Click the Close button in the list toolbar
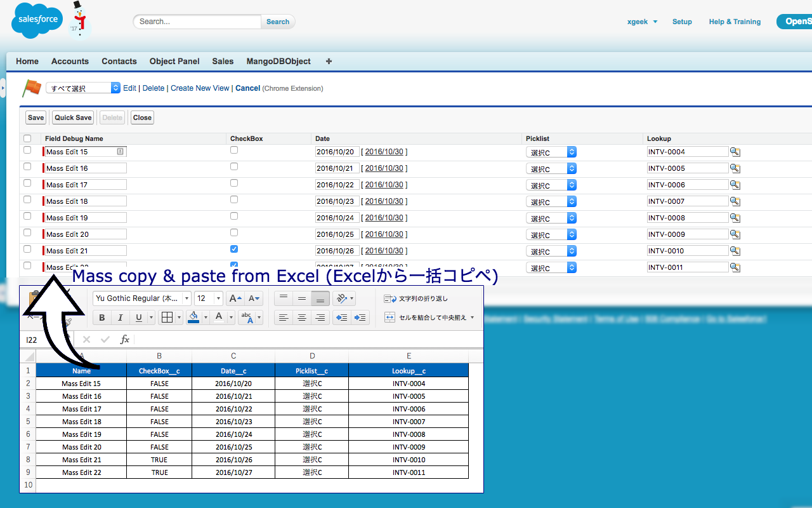 coord(142,117)
